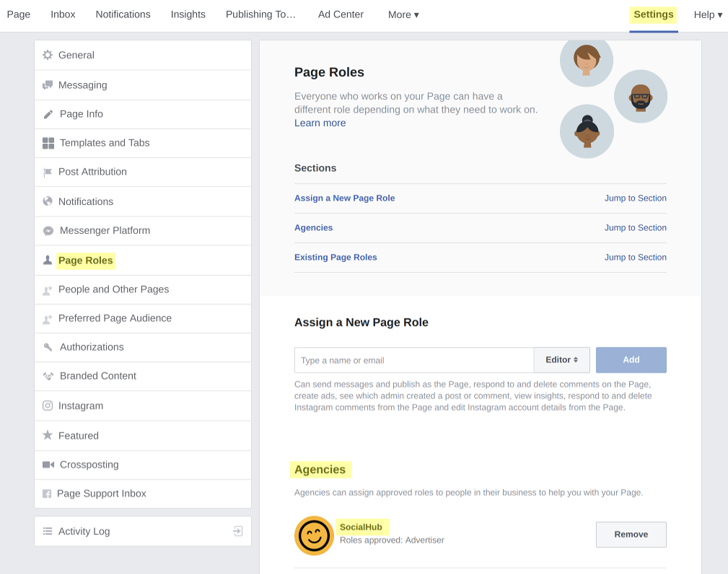Click the Instagram camera icon

point(48,406)
